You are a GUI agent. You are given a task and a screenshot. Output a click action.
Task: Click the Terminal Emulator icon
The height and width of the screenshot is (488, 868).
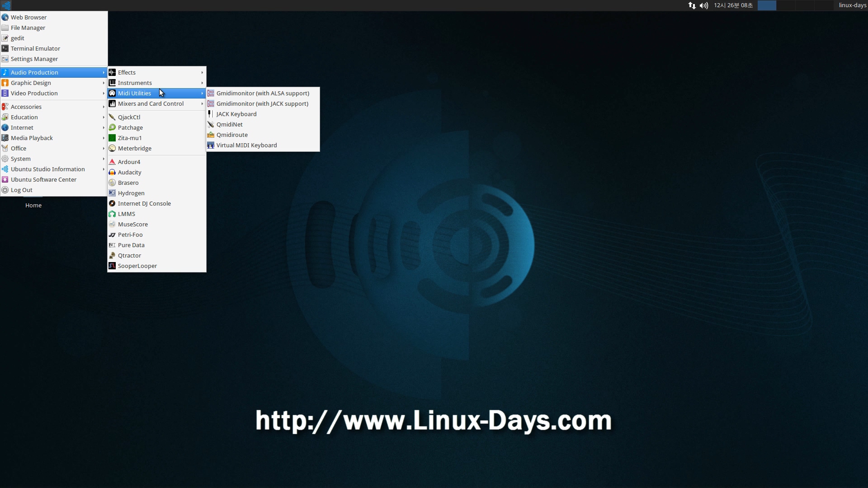pos(5,48)
